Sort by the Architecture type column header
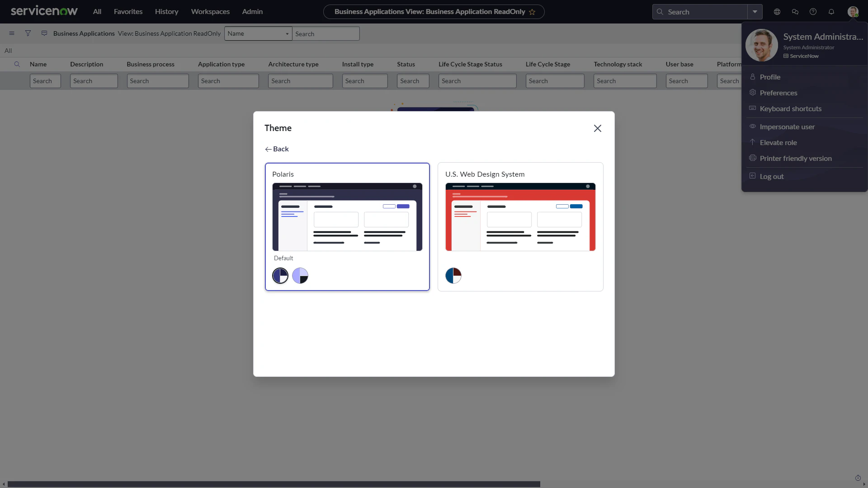This screenshot has width=868, height=488. (x=293, y=64)
